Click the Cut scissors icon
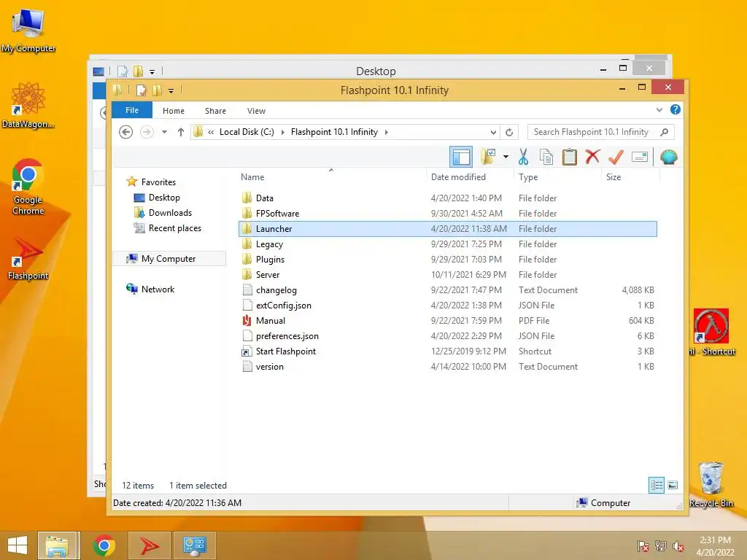 click(x=523, y=157)
